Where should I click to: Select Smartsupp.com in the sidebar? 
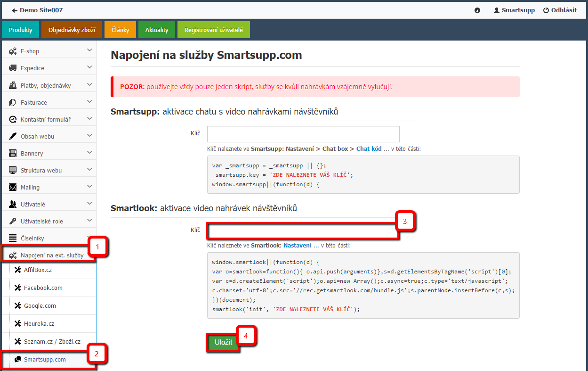[x=45, y=359]
